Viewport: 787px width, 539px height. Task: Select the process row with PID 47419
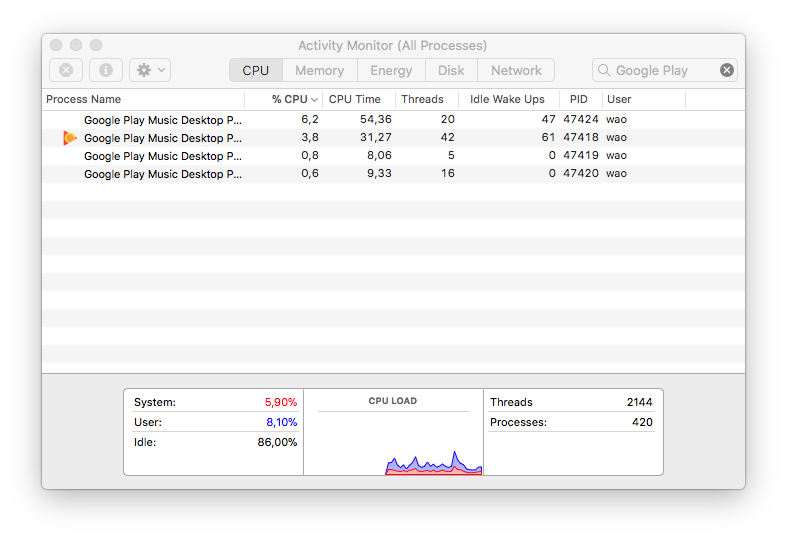click(x=394, y=156)
